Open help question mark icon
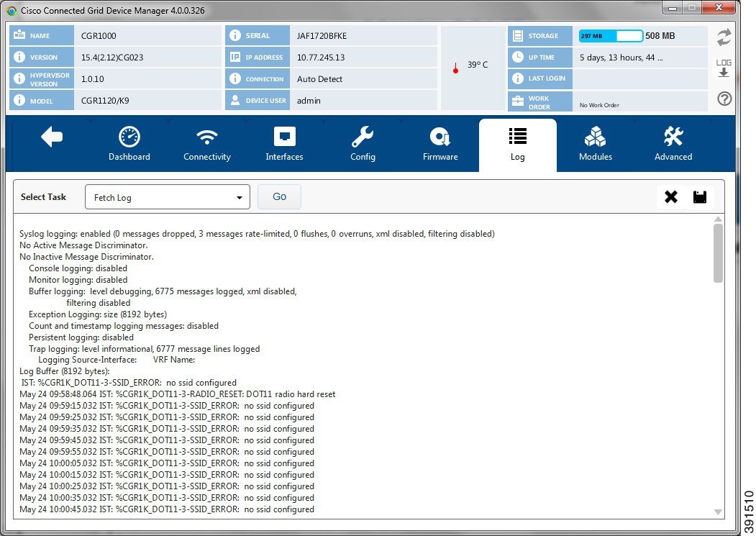 724,99
